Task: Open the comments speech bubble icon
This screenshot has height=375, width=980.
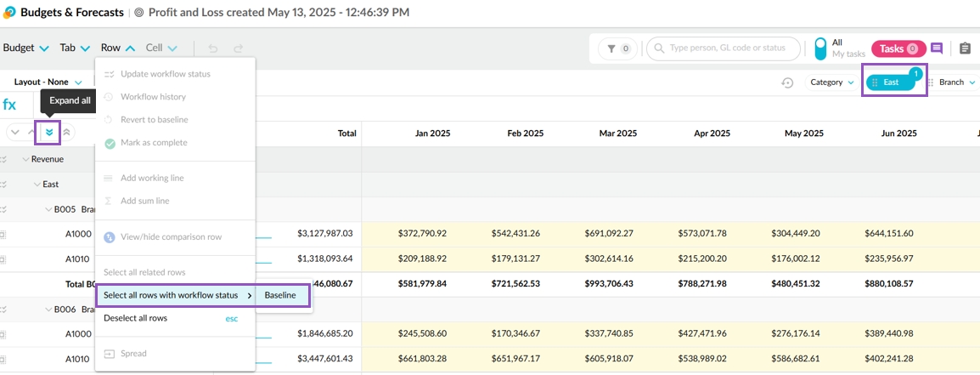Action: click(937, 48)
